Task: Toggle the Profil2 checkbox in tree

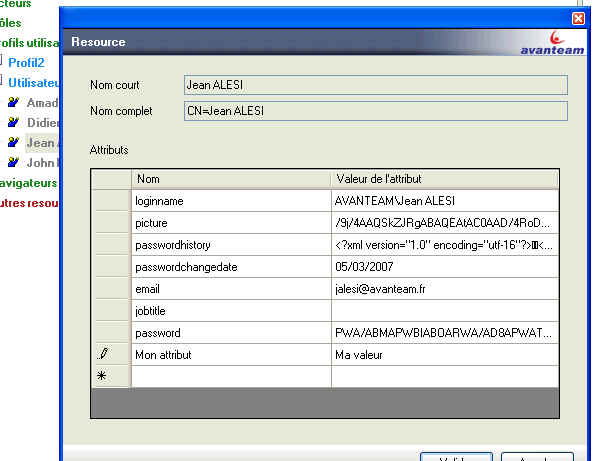Action: (x=3, y=62)
